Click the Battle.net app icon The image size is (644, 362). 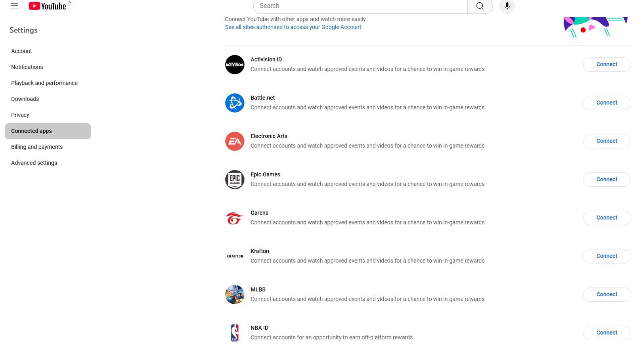point(235,103)
